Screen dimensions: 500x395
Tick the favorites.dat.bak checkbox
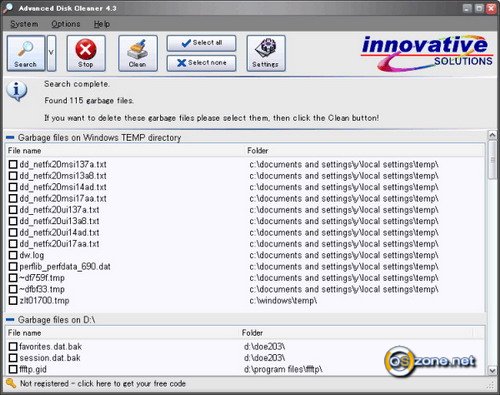(x=13, y=346)
